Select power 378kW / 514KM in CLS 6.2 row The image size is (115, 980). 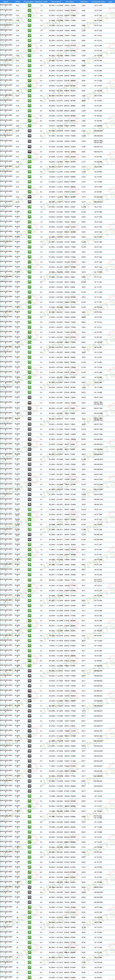click(70, 191)
